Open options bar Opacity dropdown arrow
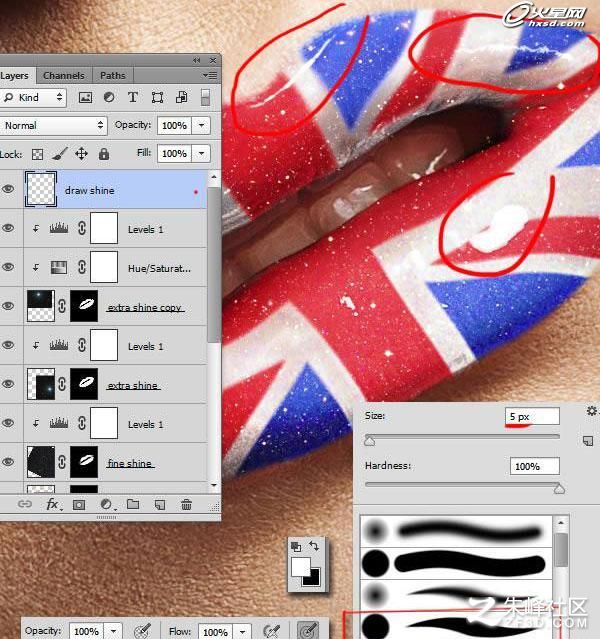The width and height of the screenshot is (600, 639). 114,631
